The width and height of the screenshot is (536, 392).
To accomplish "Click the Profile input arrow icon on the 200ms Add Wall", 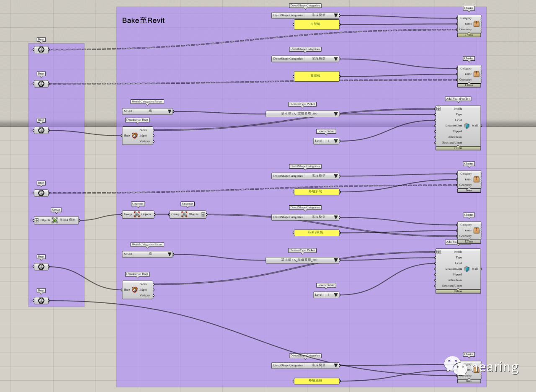I will pyautogui.click(x=438, y=252).
